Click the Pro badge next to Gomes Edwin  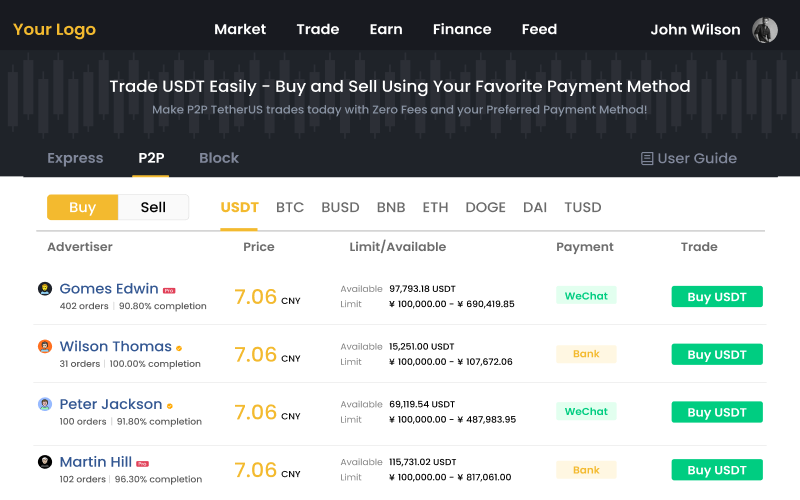(x=169, y=290)
